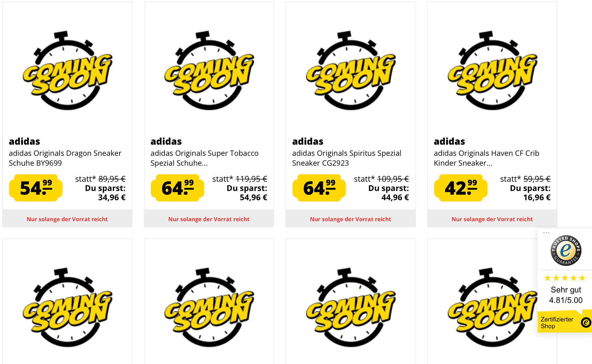592x364 pixels.
Task: Click the adidas brand name above Dragon Sneaker
Action: click(24, 141)
